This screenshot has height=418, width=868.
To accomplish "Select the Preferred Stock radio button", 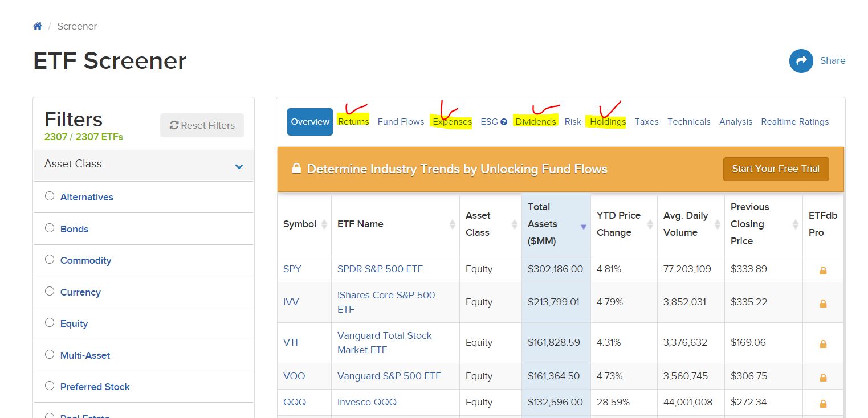I will pos(50,386).
